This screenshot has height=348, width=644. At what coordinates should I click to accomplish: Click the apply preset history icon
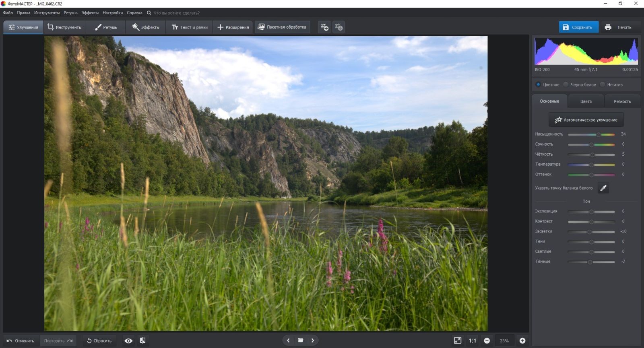coord(339,27)
